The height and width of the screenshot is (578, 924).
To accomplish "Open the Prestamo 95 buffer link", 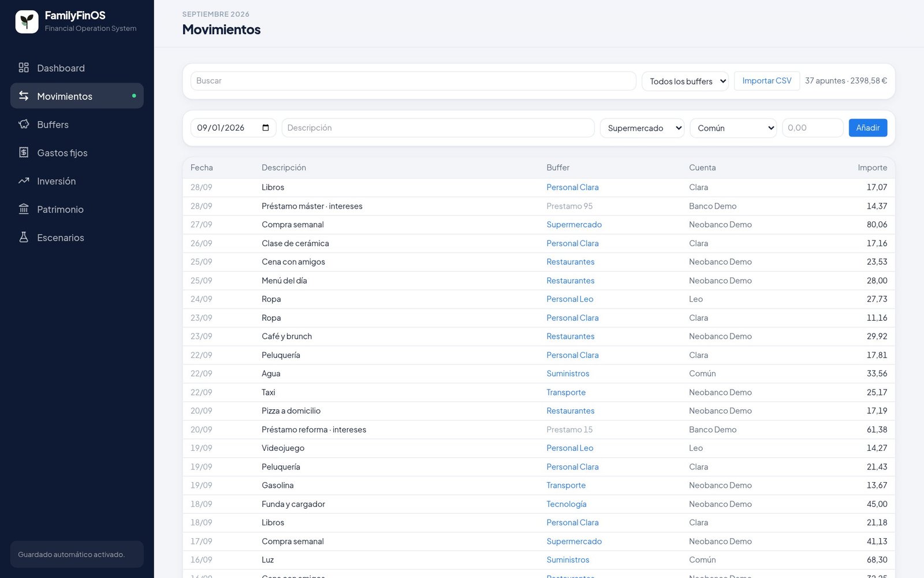I will pos(569,206).
